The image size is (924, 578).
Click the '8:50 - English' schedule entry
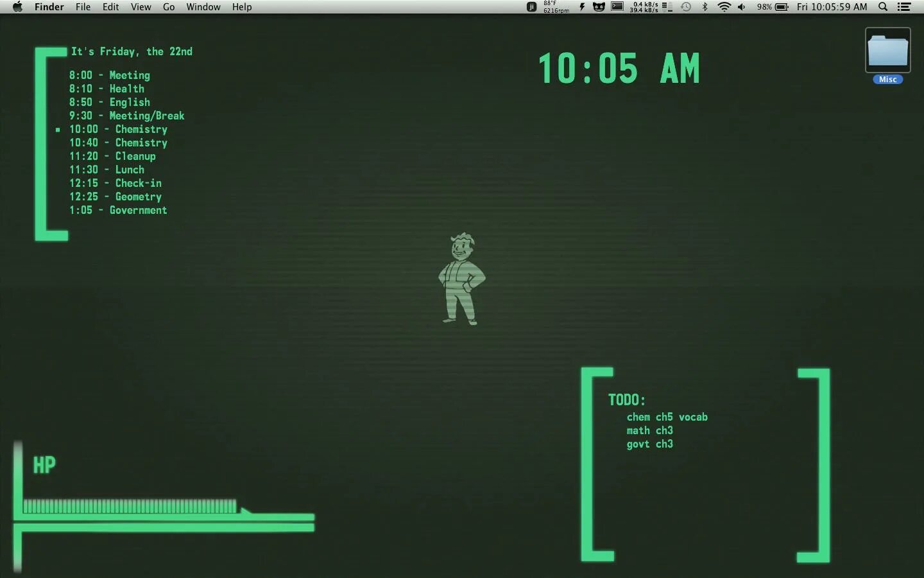110,102
